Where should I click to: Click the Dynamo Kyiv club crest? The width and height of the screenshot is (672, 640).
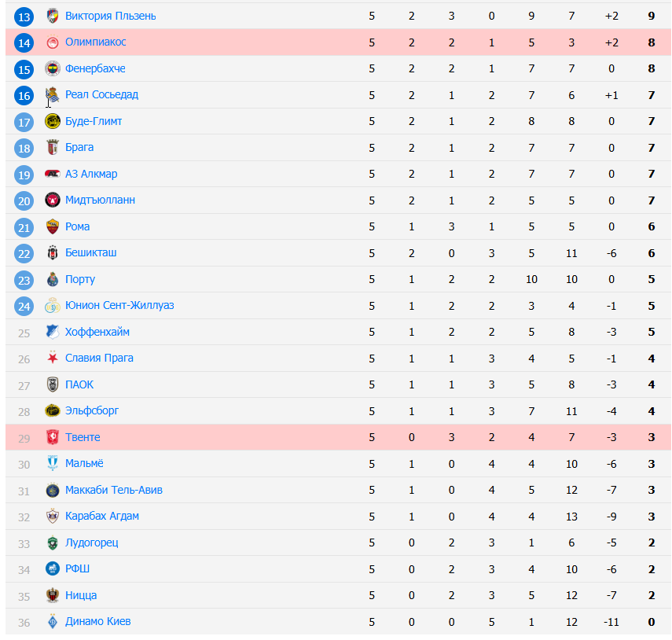53,622
